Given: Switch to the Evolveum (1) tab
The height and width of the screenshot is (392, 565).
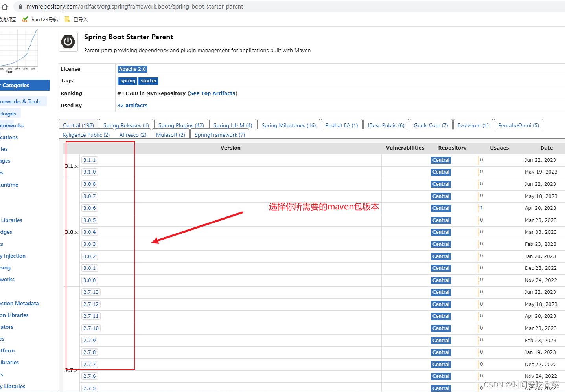Looking at the screenshot, I should pos(473,125).
